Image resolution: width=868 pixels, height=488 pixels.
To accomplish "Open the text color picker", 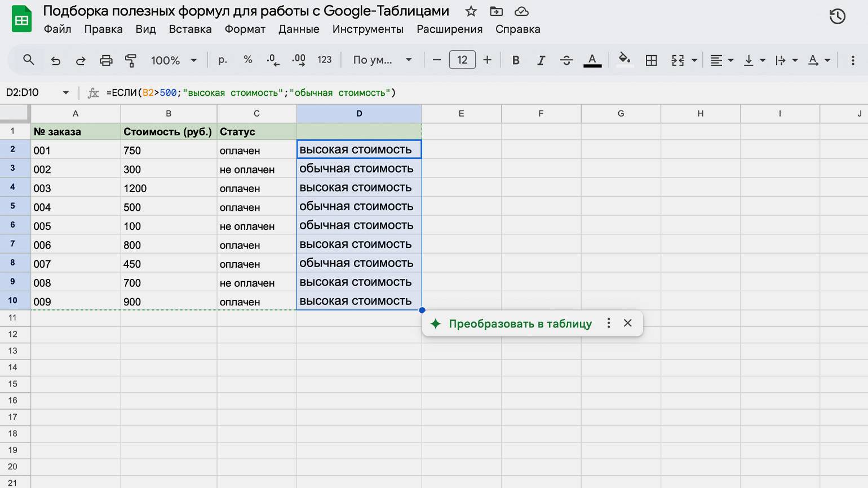I will click(592, 60).
